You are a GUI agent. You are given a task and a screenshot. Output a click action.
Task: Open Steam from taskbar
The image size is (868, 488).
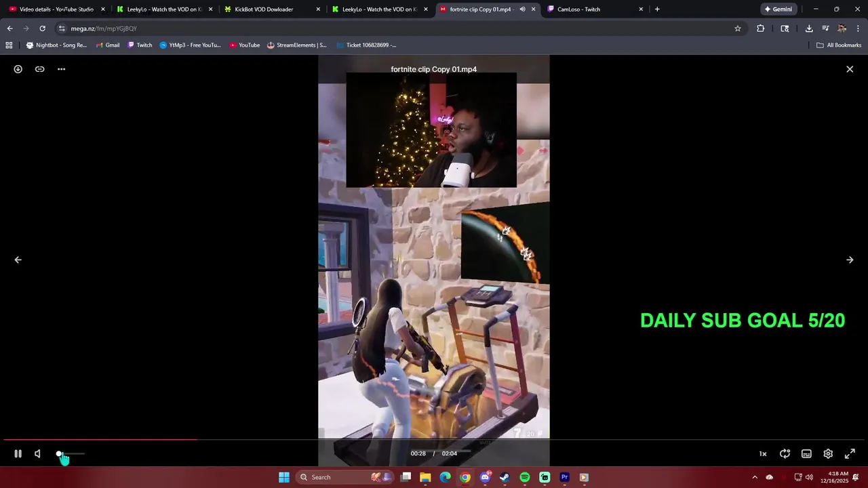coord(505,477)
